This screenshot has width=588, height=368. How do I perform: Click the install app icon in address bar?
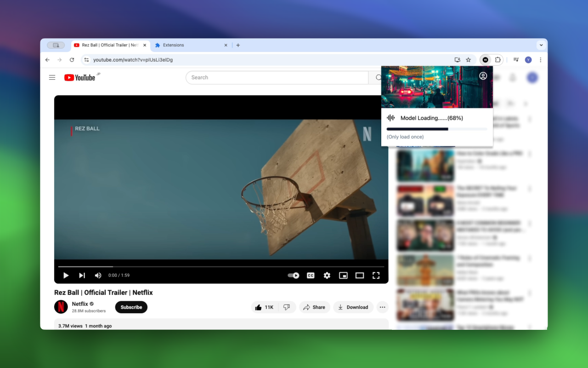(x=457, y=60)
